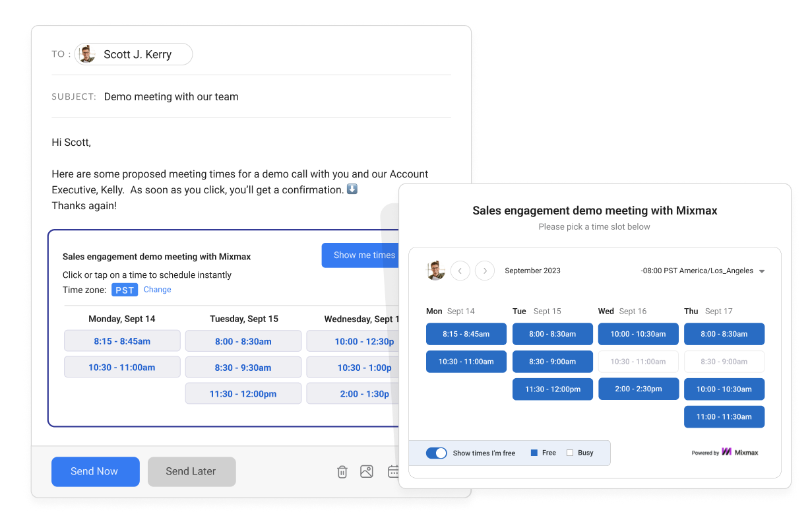812x524 pixels.
Task: Click the PST time zone badge
Action: tap(125, 290)
